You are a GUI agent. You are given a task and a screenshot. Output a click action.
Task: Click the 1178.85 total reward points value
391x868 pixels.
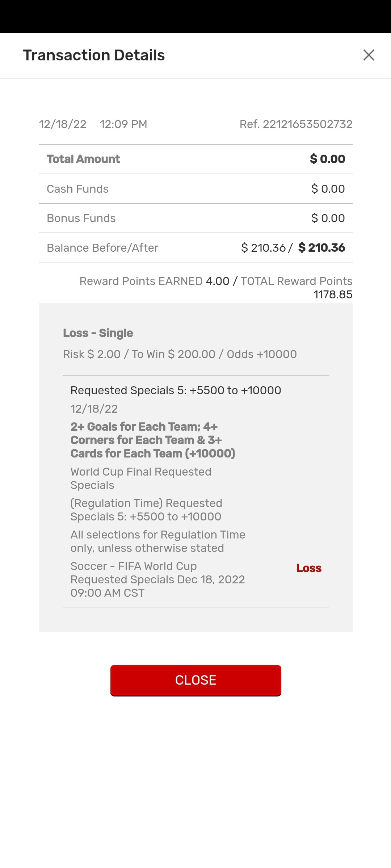pyautogui.click(x=333, y=294)
